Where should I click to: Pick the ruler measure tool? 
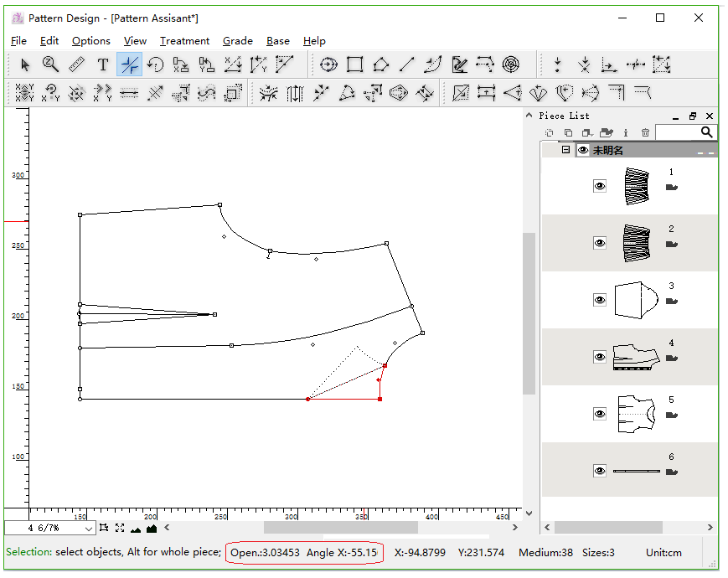coord(77,65)
